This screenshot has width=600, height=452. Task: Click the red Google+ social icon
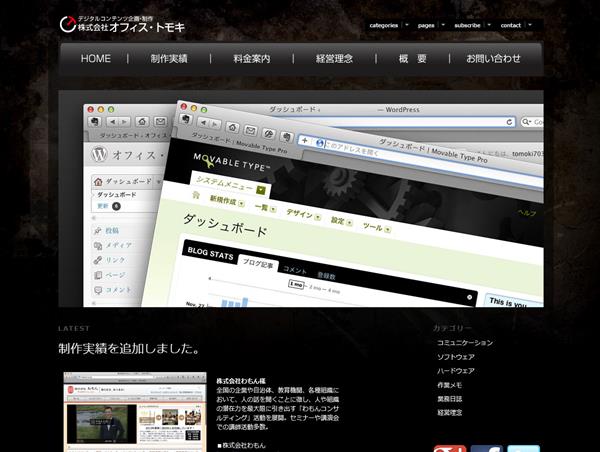point(450,449)
